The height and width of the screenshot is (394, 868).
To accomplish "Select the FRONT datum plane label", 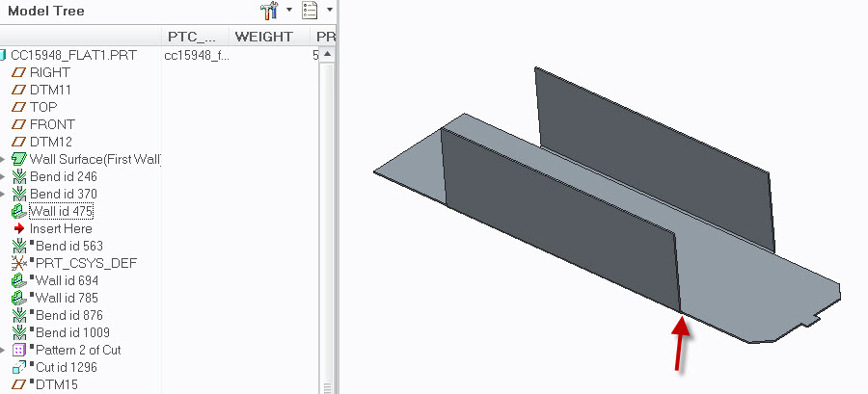I will click(52, 124).
